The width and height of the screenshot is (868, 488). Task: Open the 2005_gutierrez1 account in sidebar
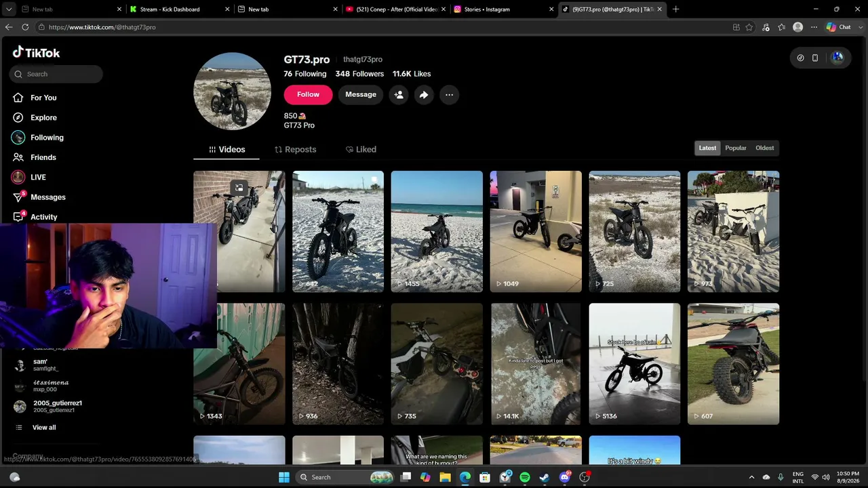(49, 407)
